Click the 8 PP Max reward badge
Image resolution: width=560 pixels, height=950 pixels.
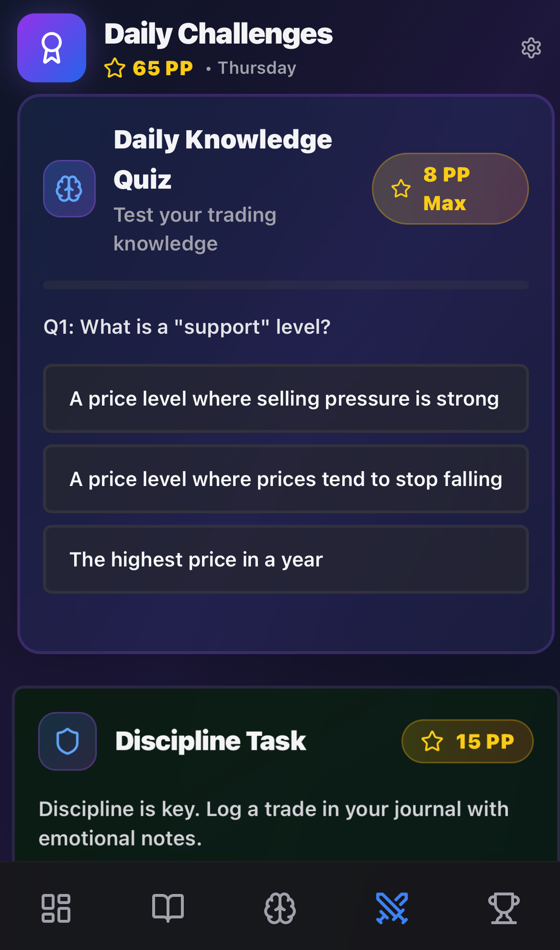(x=450, y=189)
